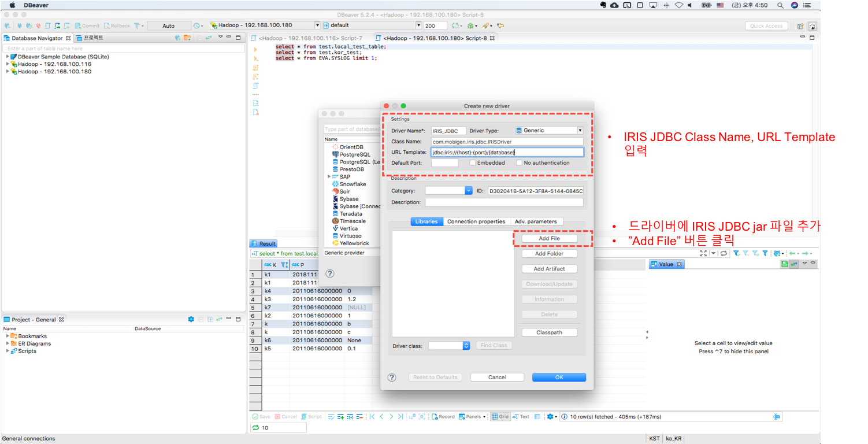This screenshot has height=444, width=868.
Task: Click the result settings gear icon
Action: 550,416
